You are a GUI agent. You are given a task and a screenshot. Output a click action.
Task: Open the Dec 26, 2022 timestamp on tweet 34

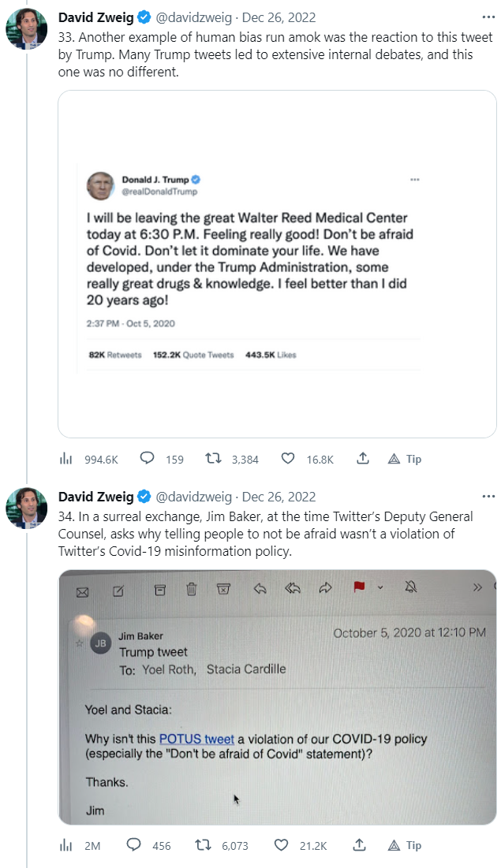coord(279,497)
